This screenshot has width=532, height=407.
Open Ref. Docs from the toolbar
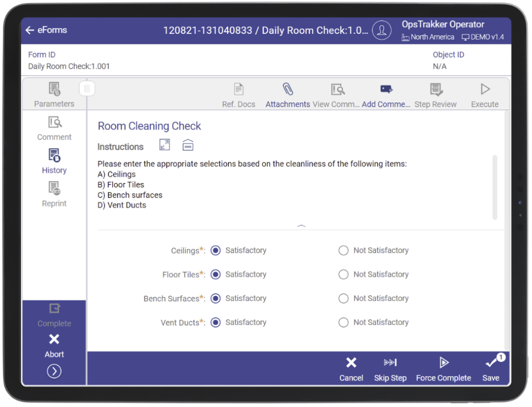click(x=238, y=94)
